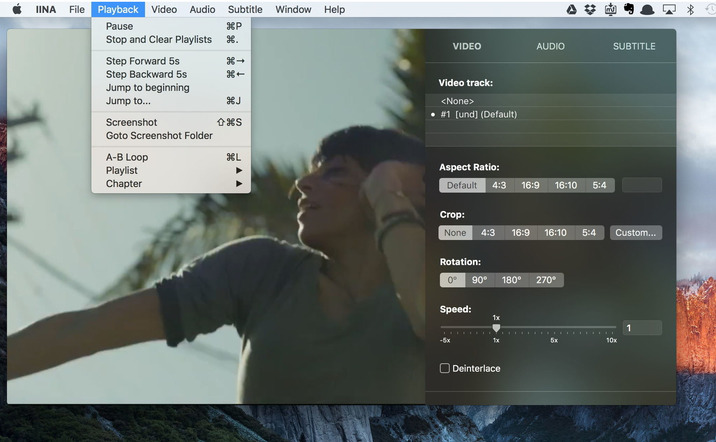Screen dimensions: 716x442
Task: Click the Speed slider handle
Action: pyautogui.click(x=496, y=327)
